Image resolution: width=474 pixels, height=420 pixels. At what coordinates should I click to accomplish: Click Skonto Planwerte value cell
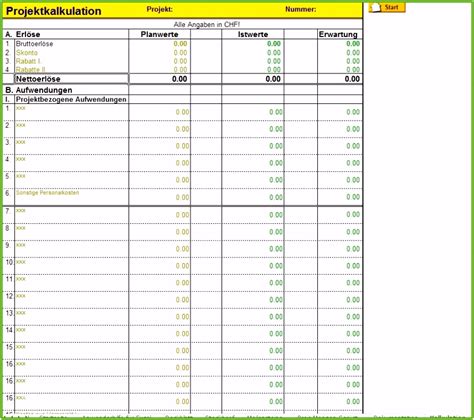(180, 53)
